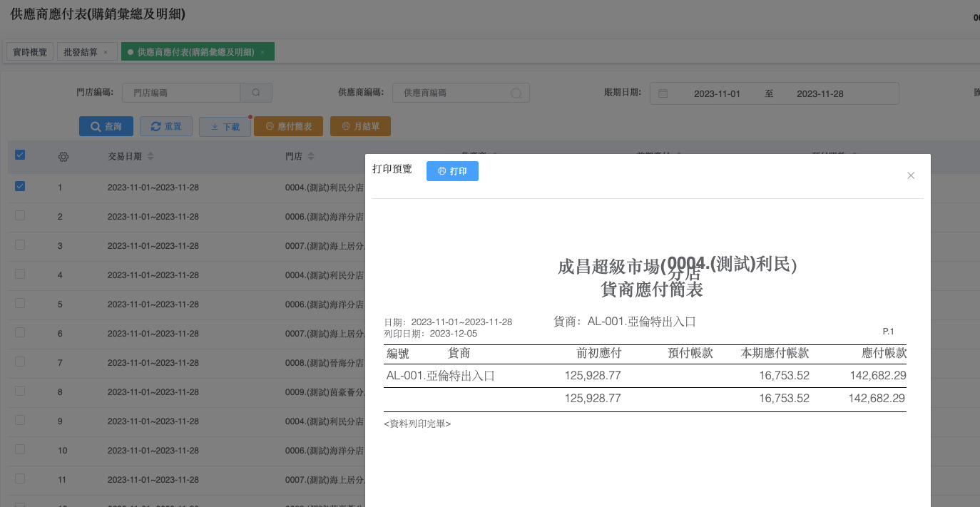980x507 pixels.
Task: Click the calendar icon in 賬期日期 range
Action: 663,93
